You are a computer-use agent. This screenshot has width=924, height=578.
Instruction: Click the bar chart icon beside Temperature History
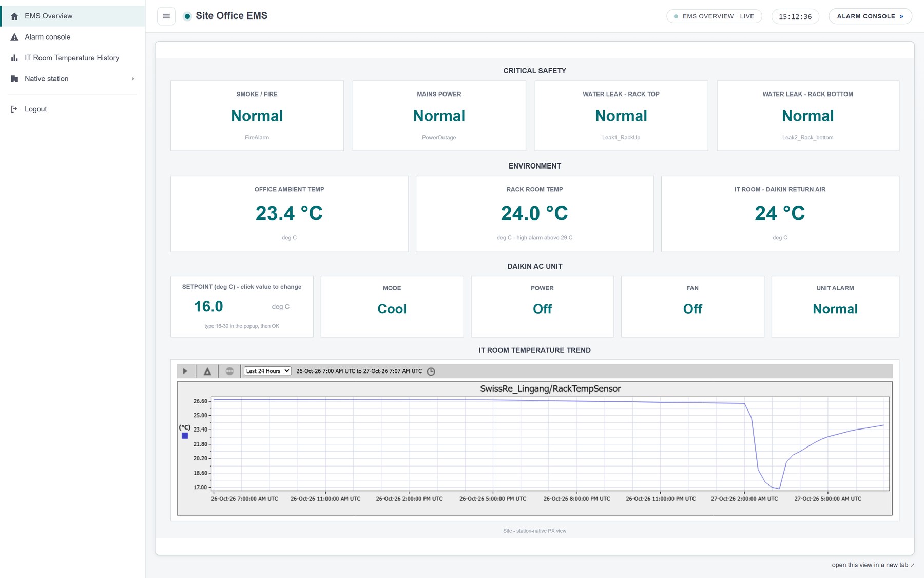[x=14, y=58]
